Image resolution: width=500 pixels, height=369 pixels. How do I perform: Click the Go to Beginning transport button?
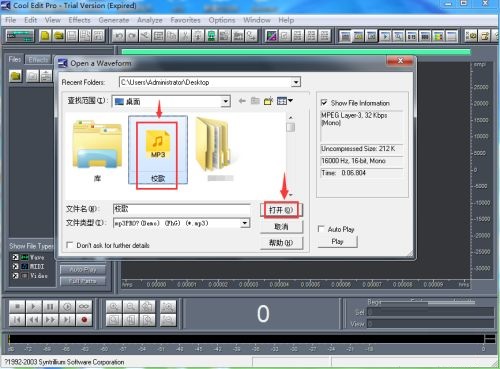click(x=17, y=320)
